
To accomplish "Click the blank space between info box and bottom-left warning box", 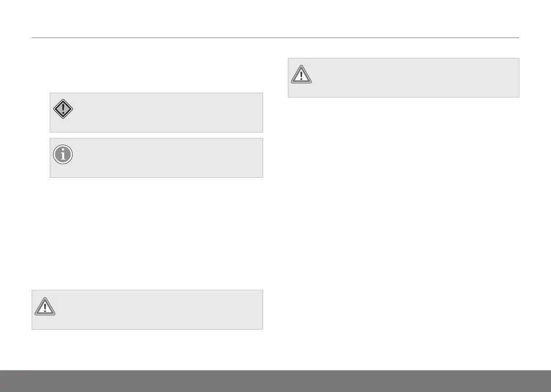I will pyautogui.click(x=147, y=233).
